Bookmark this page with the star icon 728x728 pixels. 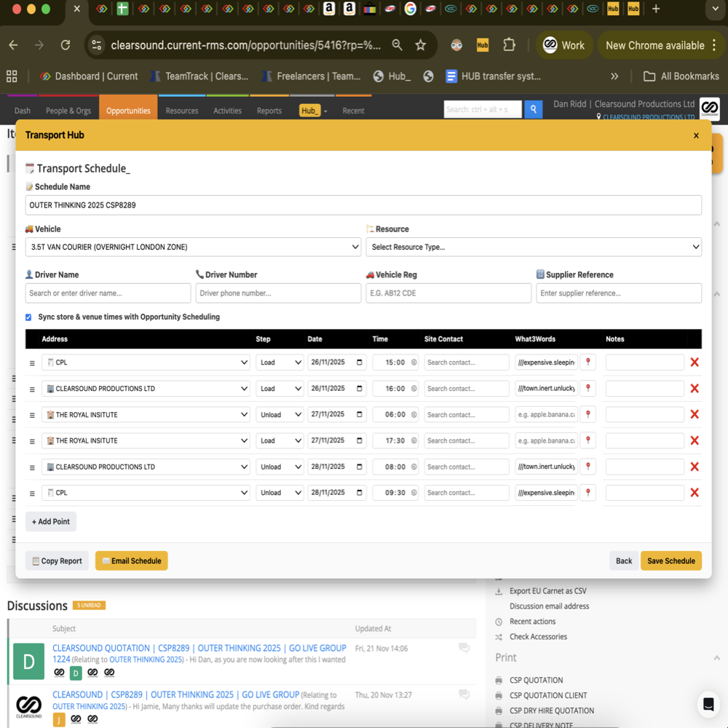(420, 45)
